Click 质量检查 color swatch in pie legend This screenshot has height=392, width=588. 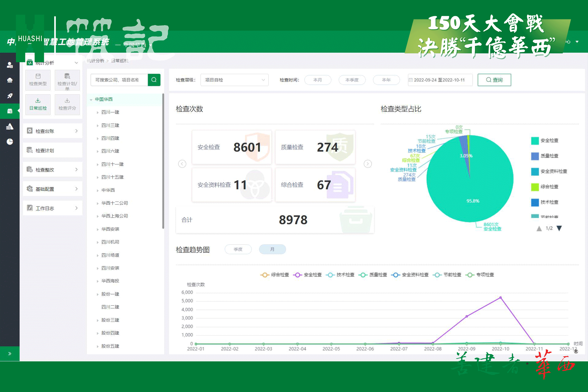(x=535, y=156)
